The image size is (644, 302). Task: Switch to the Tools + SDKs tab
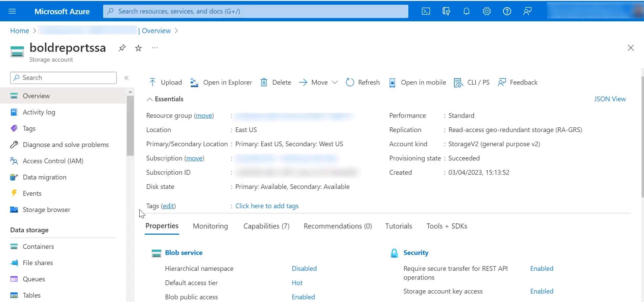pos(447,226)
